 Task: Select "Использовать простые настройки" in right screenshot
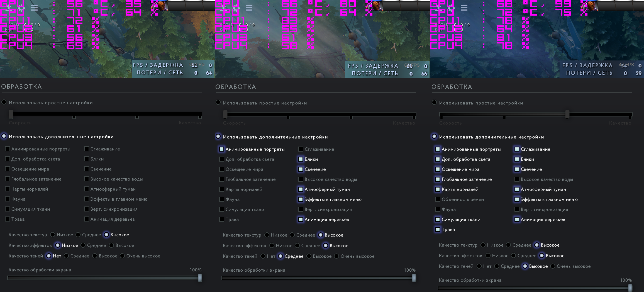[434, 103]
